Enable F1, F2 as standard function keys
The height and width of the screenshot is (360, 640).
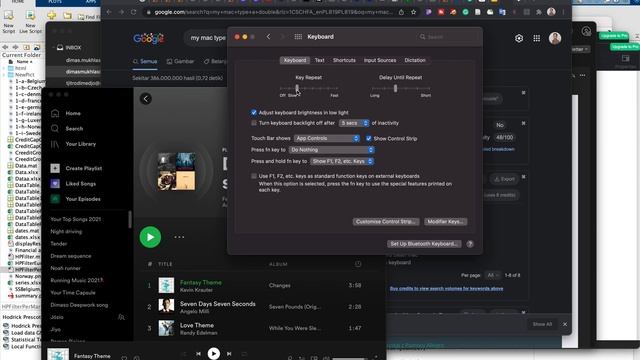tap(253, 176)
